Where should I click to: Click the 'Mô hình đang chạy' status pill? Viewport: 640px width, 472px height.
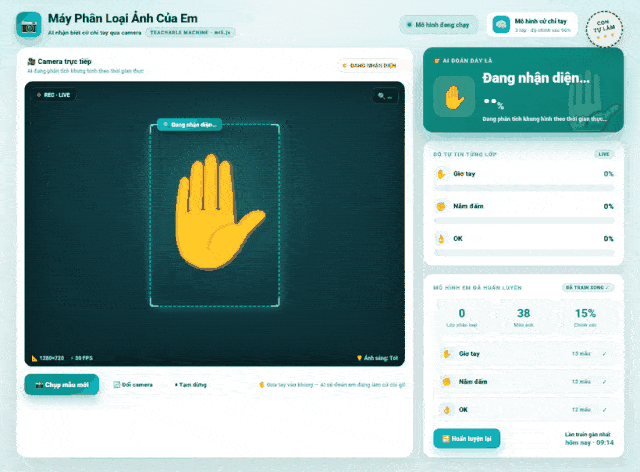click(438, 24)
